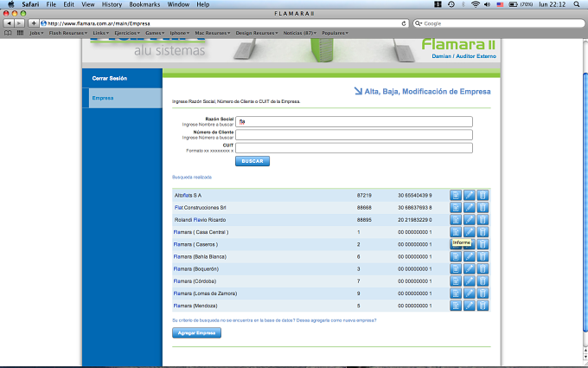Screen dimensions: 588x368
Task: Open the report for Flamara (Boquerón)
Action: coord(455,269)
